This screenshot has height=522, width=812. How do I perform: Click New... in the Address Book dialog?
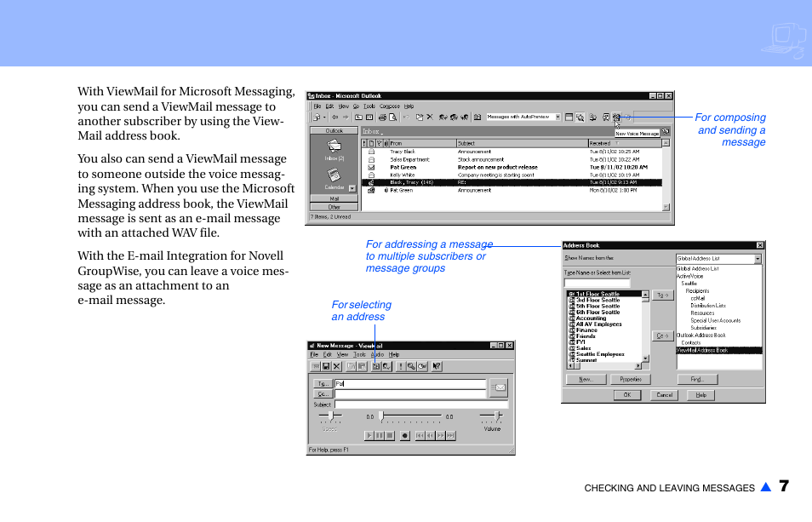(586, 379)
